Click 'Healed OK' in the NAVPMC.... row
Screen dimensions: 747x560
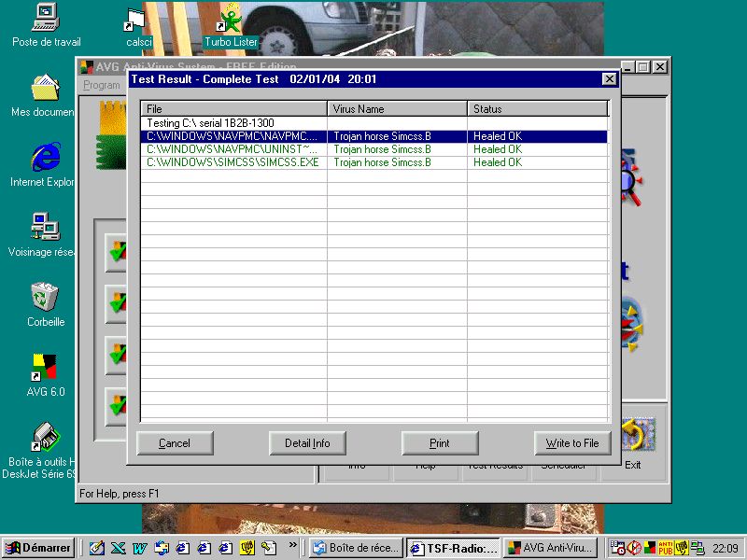[x=498, y=136]
